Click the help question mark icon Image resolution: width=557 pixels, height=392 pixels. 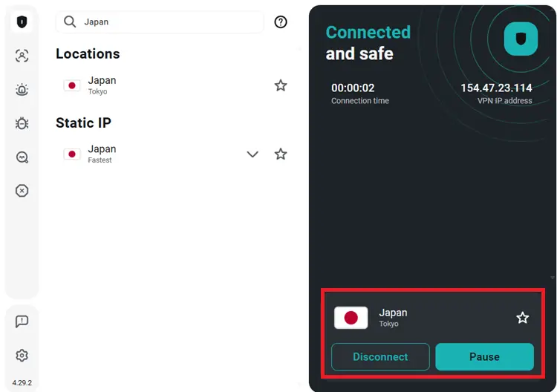pyautogui.click(x=281, y=22)
